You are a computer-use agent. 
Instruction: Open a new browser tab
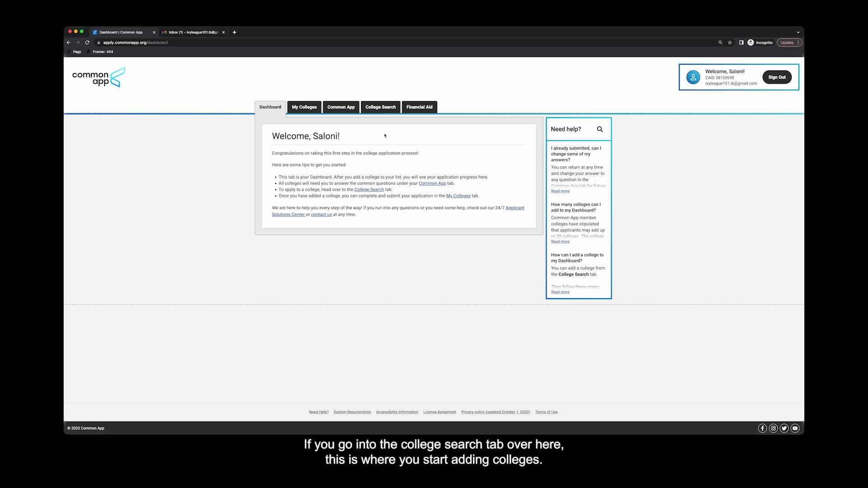pos(234,32)
